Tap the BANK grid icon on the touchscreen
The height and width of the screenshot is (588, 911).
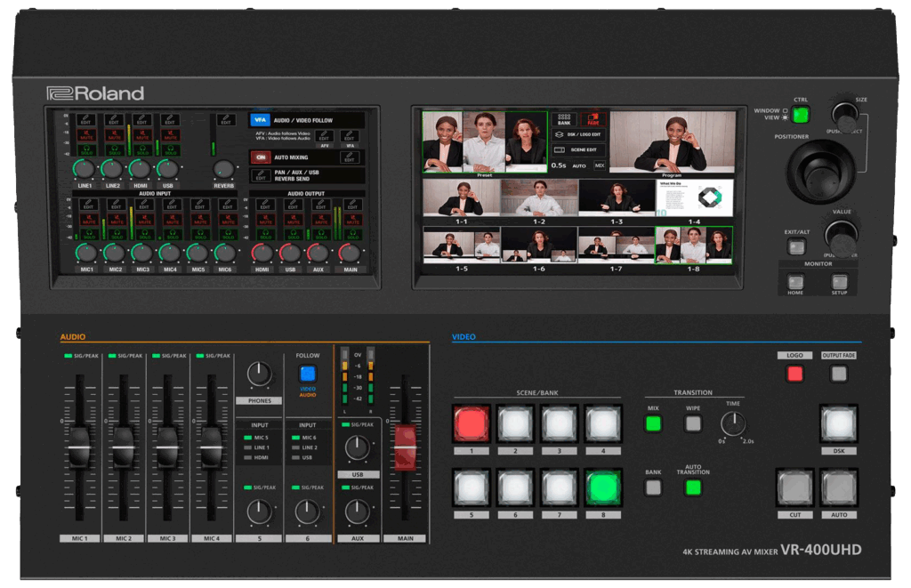tap(564, 119)
